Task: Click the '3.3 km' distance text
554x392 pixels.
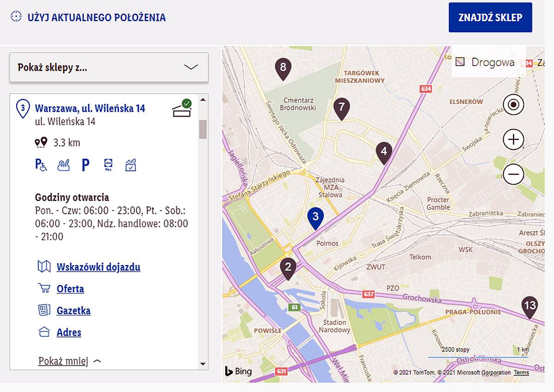Action: 67,143
